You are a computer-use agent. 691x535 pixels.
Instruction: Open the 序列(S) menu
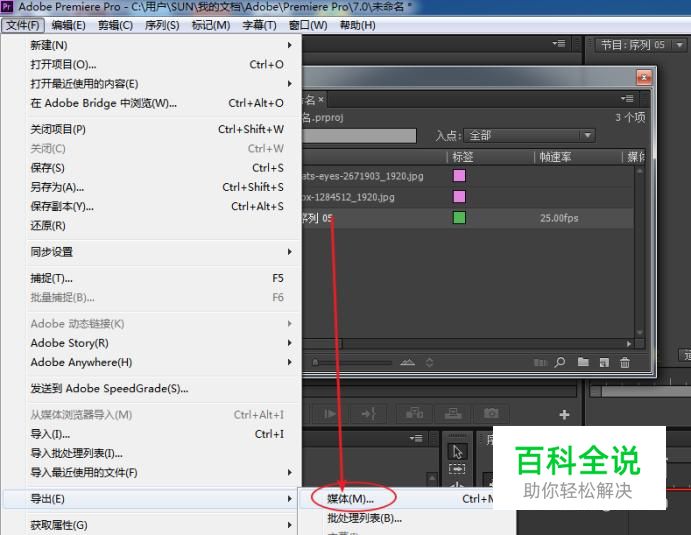(x=162, y=25)
